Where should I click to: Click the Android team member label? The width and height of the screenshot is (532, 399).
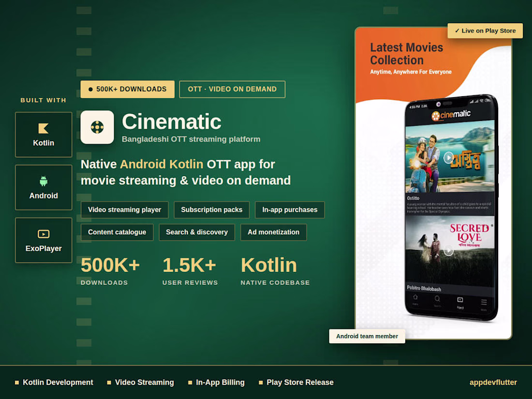click(367, 336)
